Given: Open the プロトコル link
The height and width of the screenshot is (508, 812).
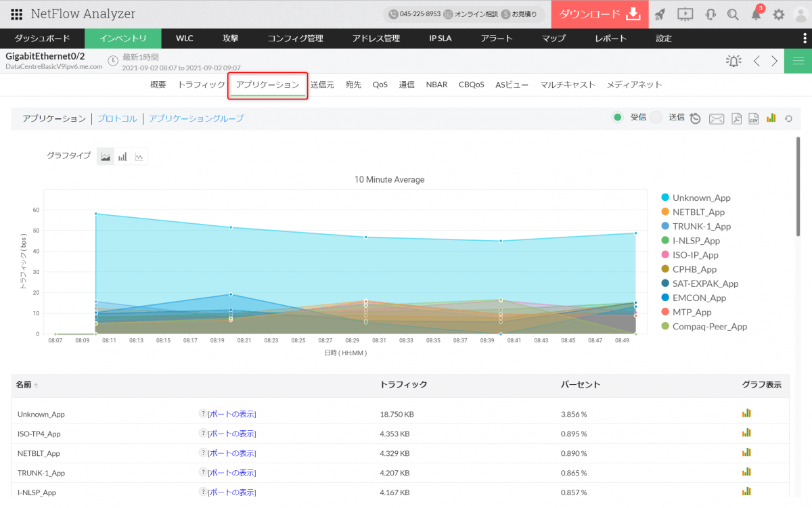Looking at the screenshot, I should click(116, 118).
